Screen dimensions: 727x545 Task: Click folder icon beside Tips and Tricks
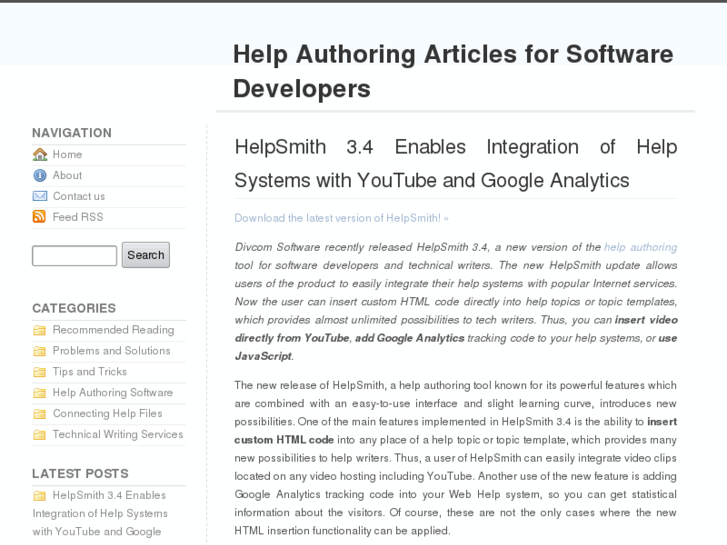40,372
